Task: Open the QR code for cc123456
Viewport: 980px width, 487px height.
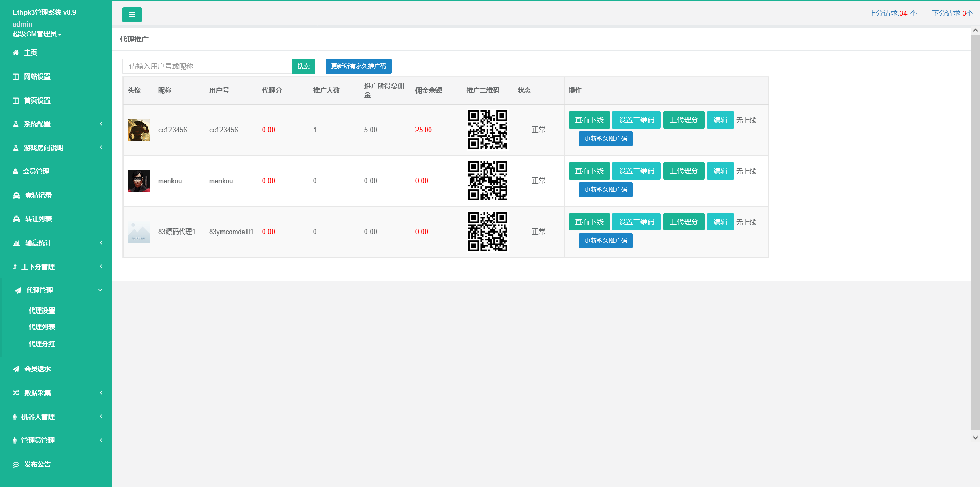Action: (x=487, y=130)
